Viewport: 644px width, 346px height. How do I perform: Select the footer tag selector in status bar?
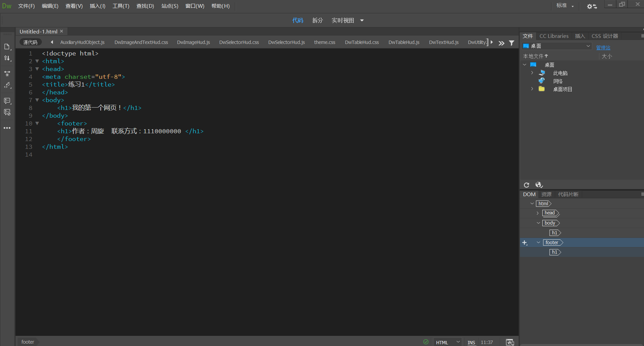(x=28, y=342)
